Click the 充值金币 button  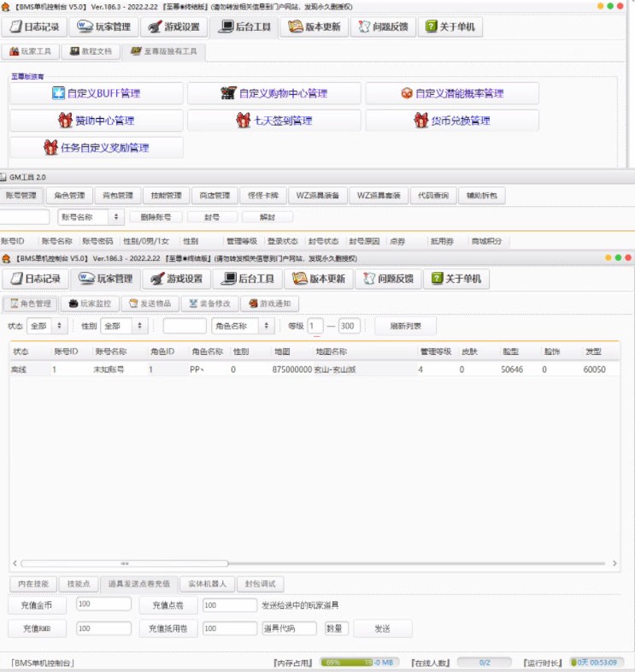pyautogui.click(x=37, y=605)
